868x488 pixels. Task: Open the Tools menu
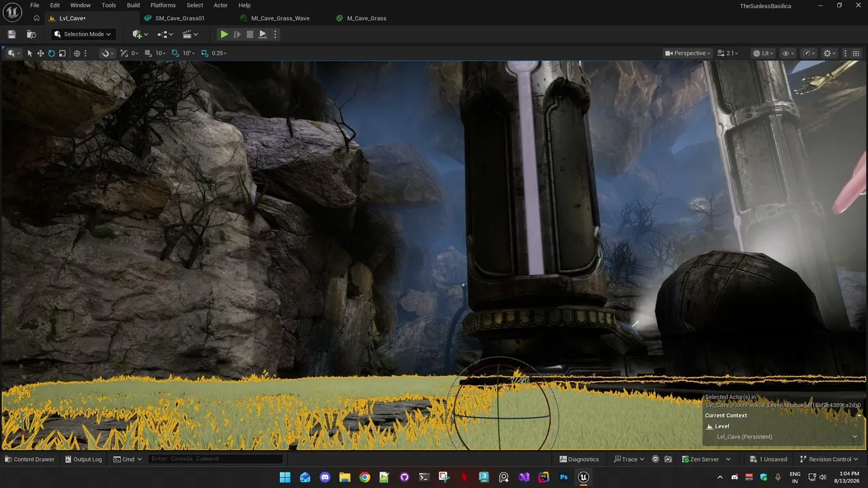point(108,5)
